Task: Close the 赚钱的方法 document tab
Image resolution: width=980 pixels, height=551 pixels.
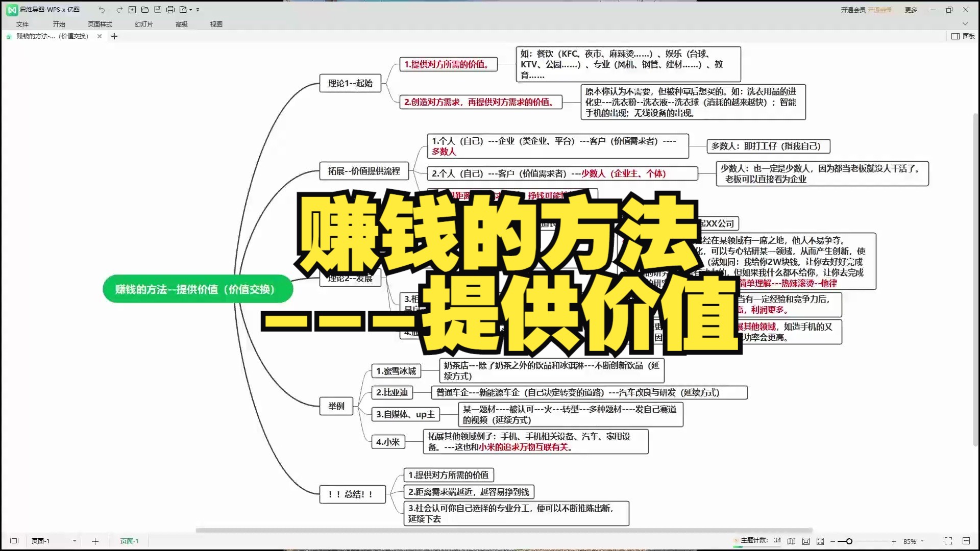Action: (100, 36)
